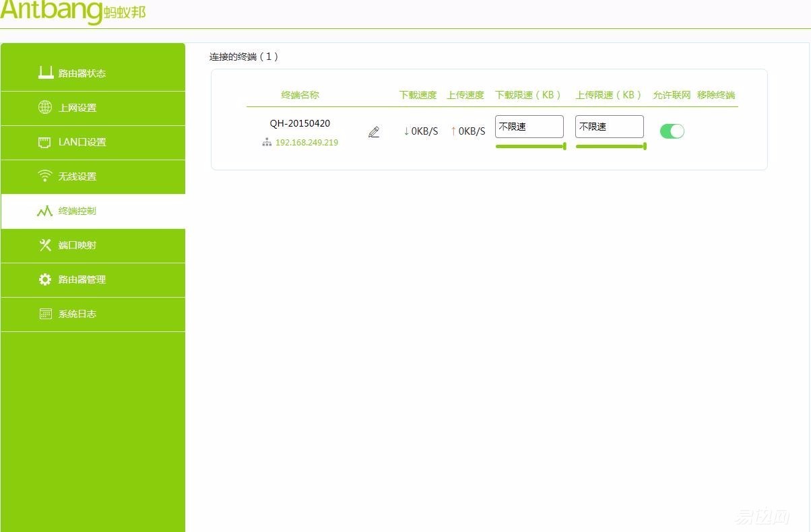The image size is (811, 532).
Task: Click the log icon beside 系统日志
Action: click(x=45, y=314)
